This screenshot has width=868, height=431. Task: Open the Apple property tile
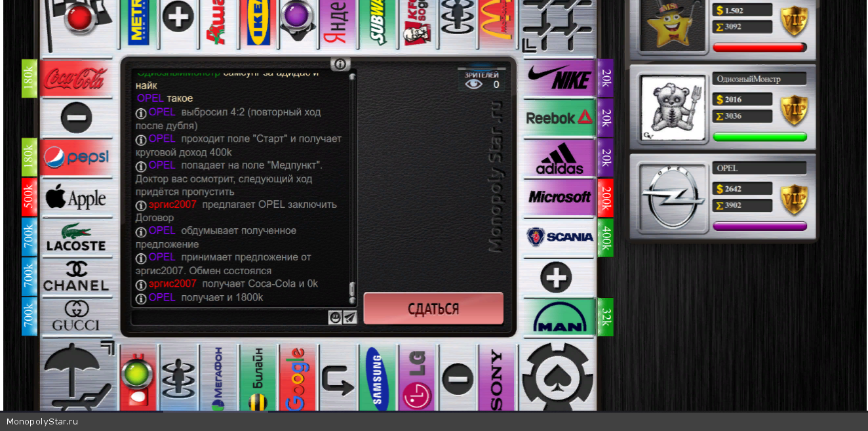click(x=75, y=197)
